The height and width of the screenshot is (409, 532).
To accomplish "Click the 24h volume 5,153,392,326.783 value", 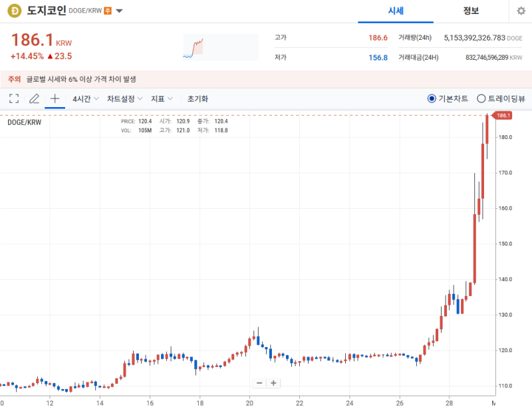I will (x=475, y=38).
